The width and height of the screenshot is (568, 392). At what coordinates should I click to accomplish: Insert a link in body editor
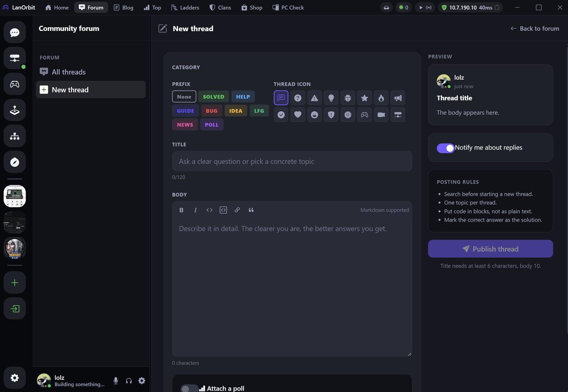[237, 210]
